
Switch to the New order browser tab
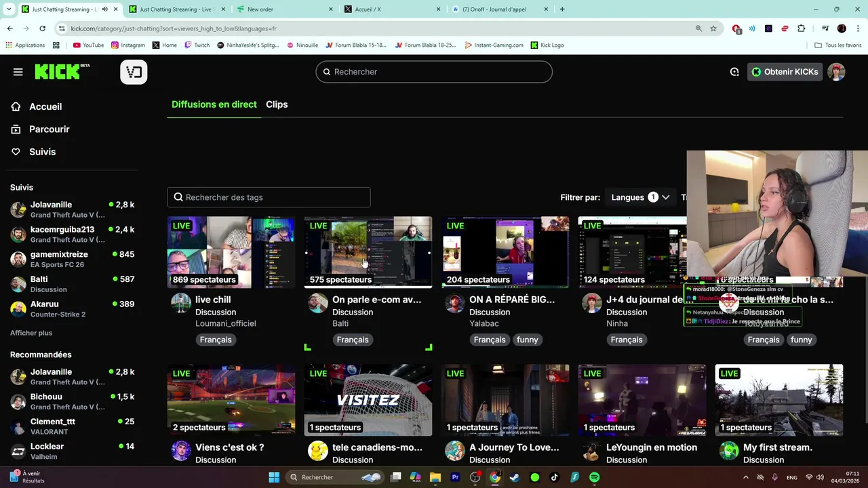click(x=284, y=9)
